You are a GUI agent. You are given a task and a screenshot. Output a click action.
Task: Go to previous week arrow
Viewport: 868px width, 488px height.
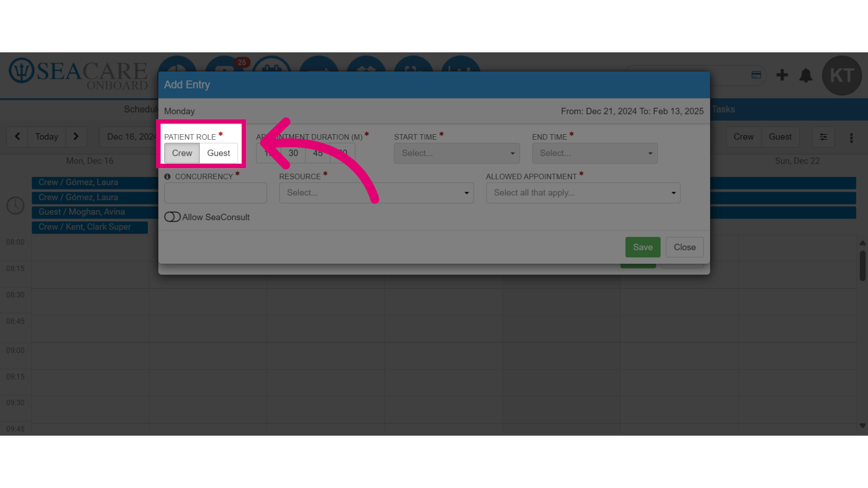tap(18, 136)
